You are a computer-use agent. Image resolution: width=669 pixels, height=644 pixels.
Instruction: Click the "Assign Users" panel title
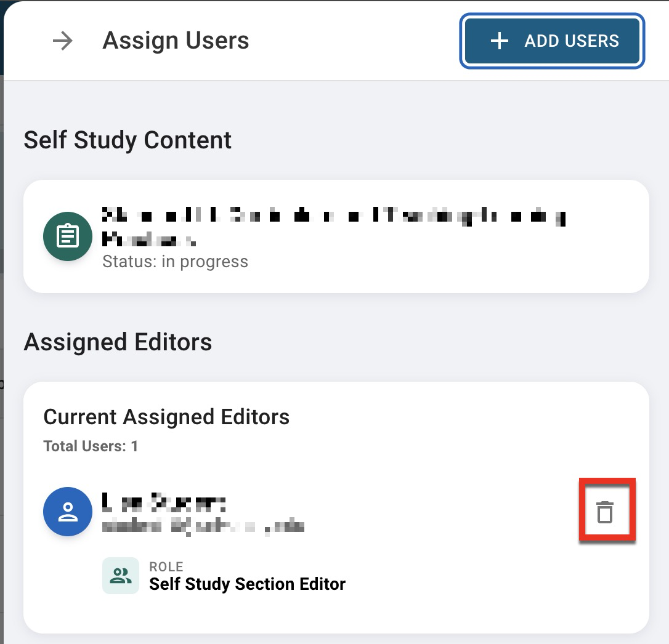point(176,41)
